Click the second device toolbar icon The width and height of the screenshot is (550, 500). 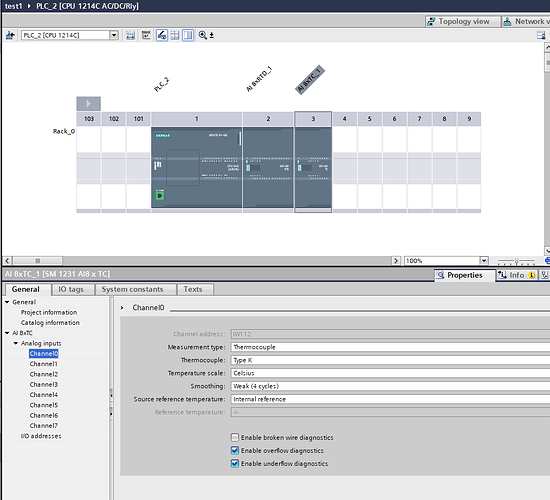click(146, 35)
